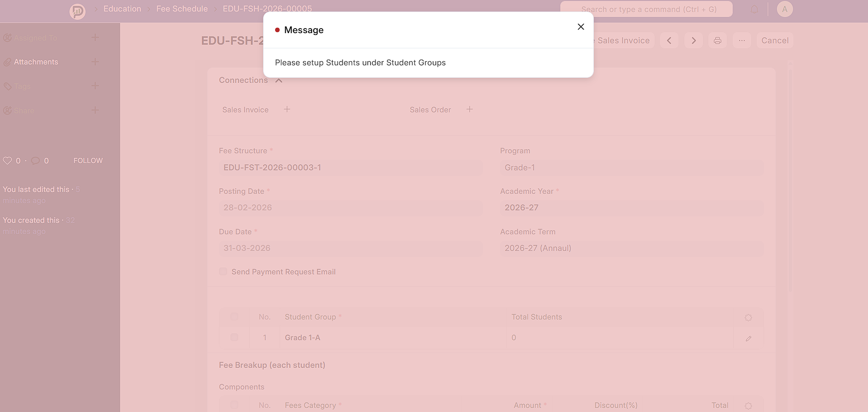Click the Cancel button
868x412 pixels.
[775, 41]
